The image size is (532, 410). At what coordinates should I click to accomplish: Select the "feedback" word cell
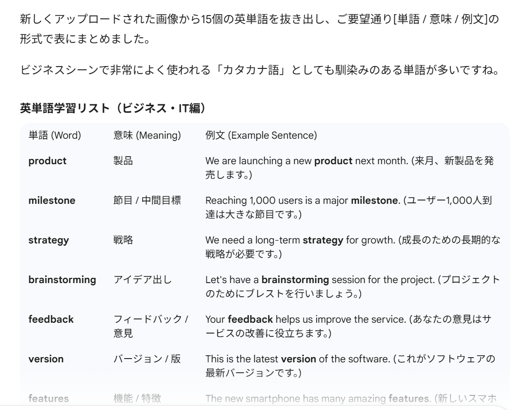(51, 319)
